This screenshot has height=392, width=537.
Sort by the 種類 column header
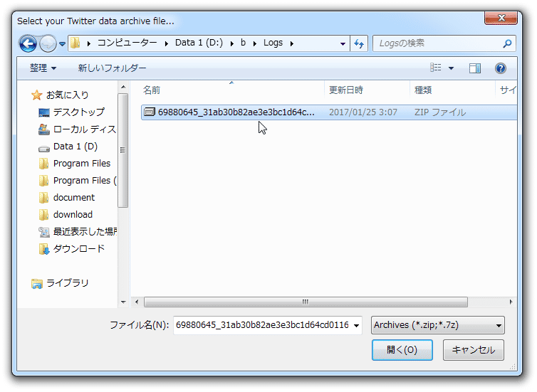[x=423, y=90]
